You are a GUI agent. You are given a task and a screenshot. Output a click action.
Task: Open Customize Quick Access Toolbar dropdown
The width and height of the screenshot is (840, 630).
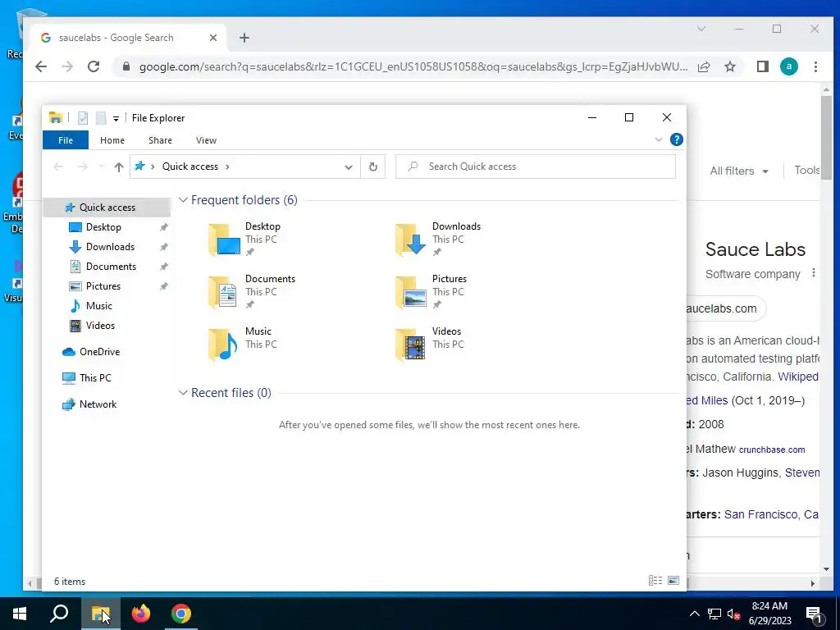click(116, 118)
